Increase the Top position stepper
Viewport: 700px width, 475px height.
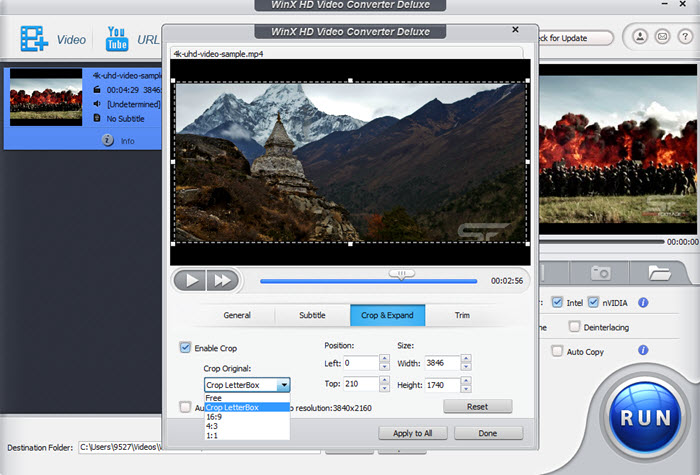click(x=384, y=380)
